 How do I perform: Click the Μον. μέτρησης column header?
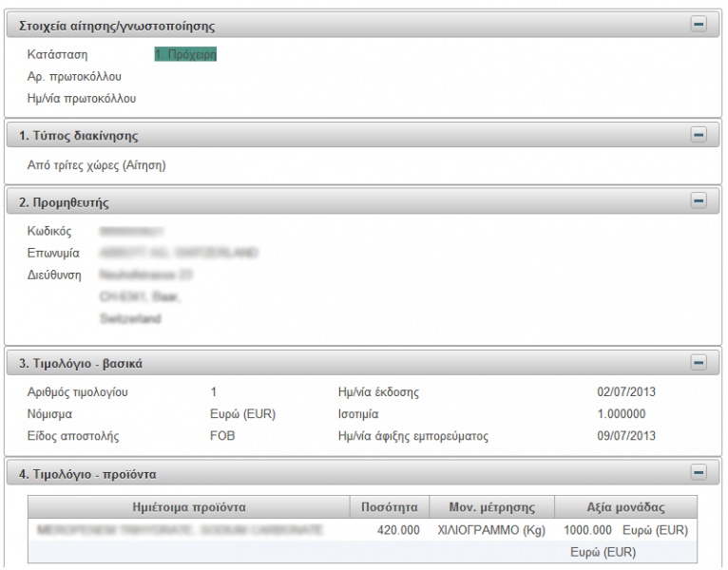tap(491, 507)
